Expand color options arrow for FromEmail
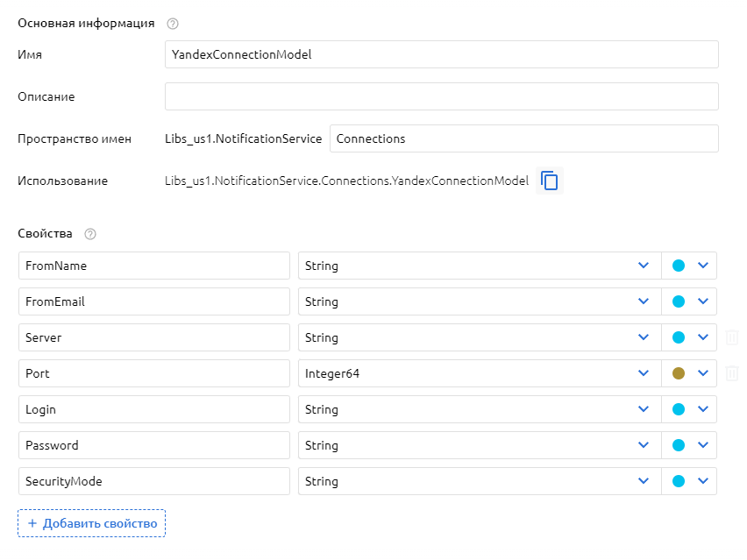This screenshot has width=747, height=560. 702,301
